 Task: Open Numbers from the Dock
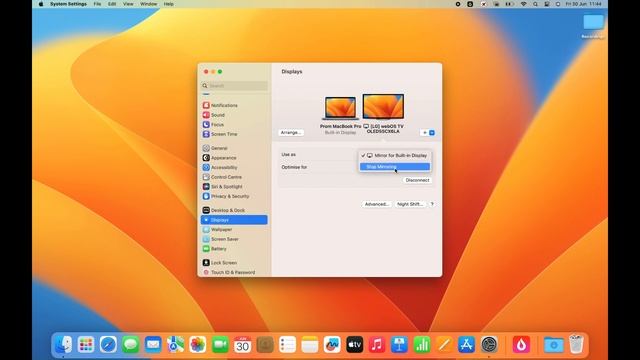422,345
